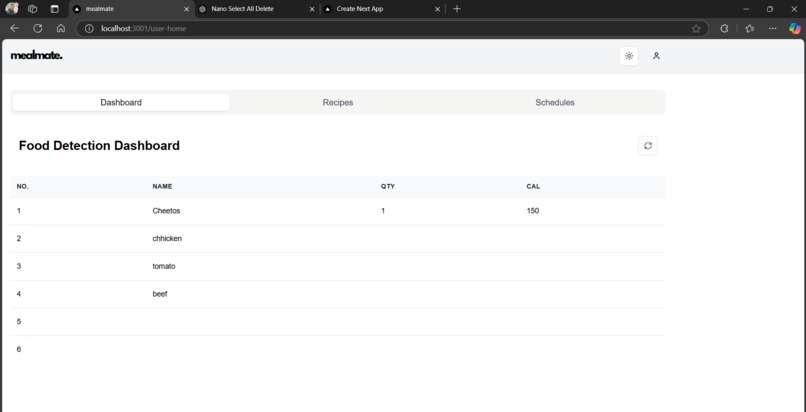806x412 pixels.
Task: Open browser extensions icon
Action: [x=724, y=29]
